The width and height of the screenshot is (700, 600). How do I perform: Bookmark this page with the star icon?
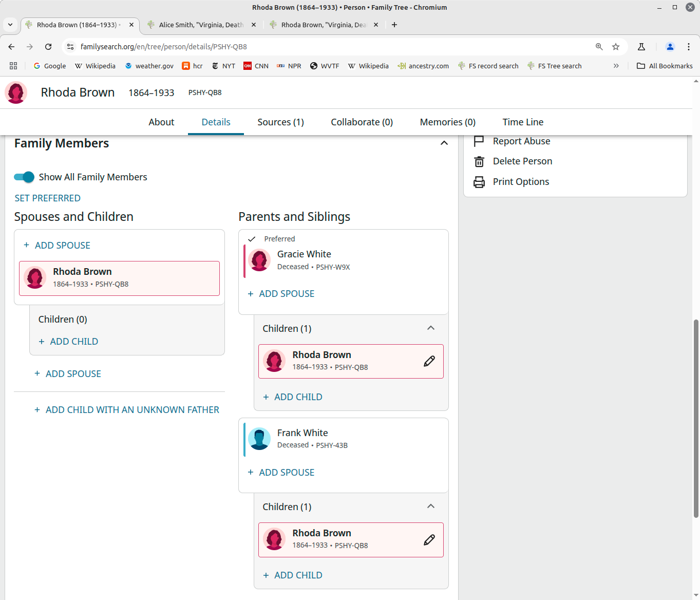point(616,47)
